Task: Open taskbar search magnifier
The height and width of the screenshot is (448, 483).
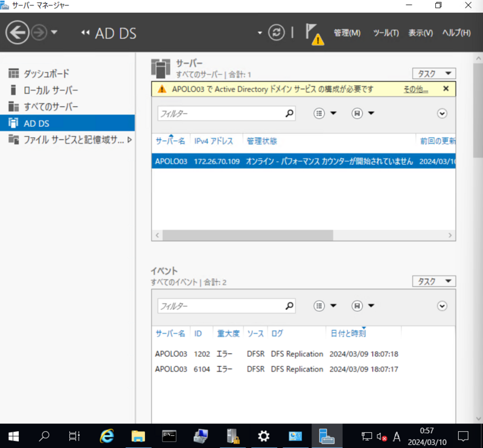Action: 44,436
